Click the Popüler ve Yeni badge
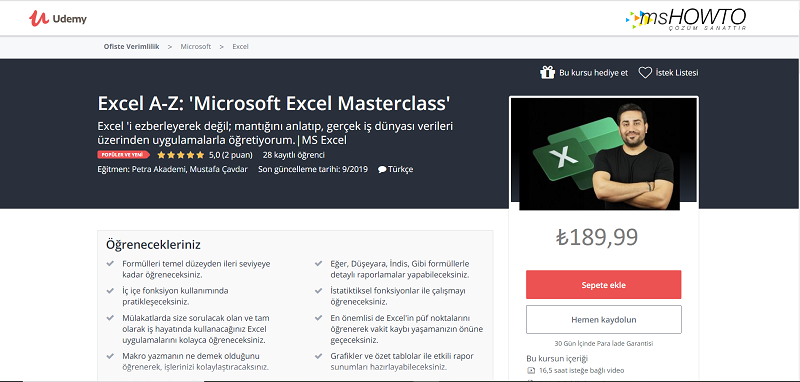The image size is (800, 382). (123, 155)
